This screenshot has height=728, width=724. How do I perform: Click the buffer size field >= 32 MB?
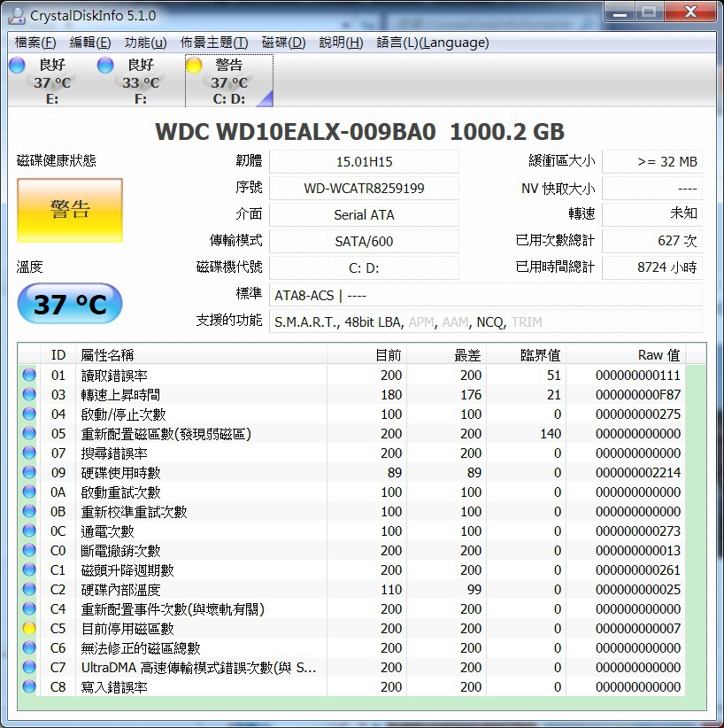652,161
